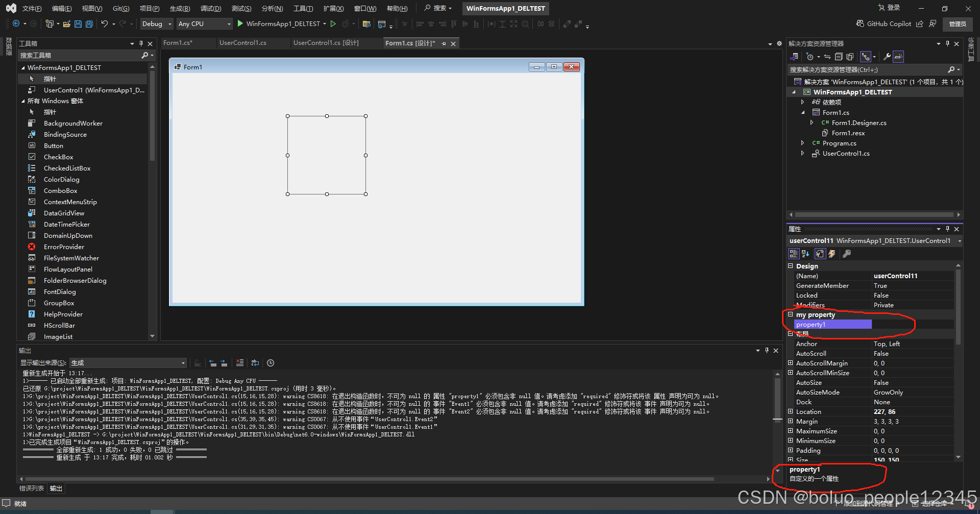
Task: Collapse the my property category
Action: click(791, 314)
